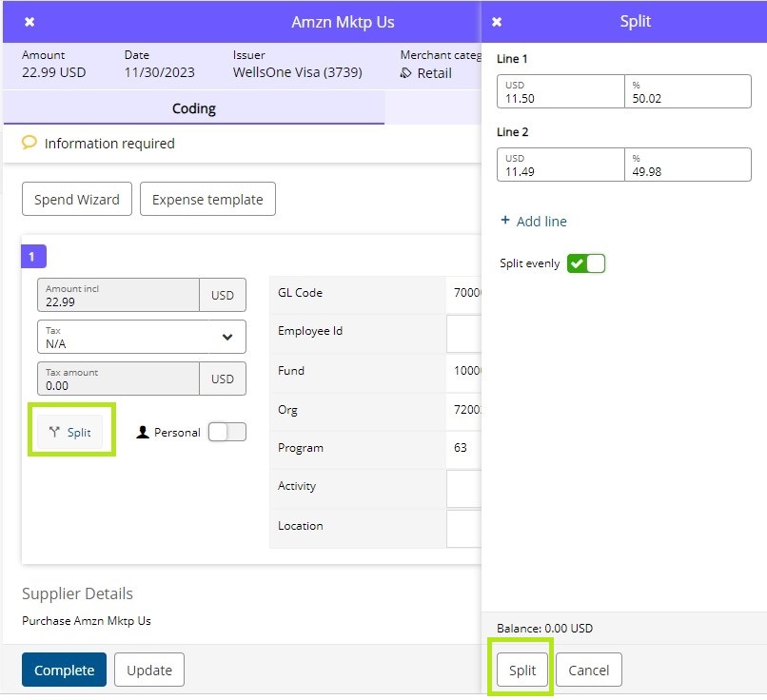The image size is (767, 700).
Task: Open the Spend Wizard
Action: [77, 200]
